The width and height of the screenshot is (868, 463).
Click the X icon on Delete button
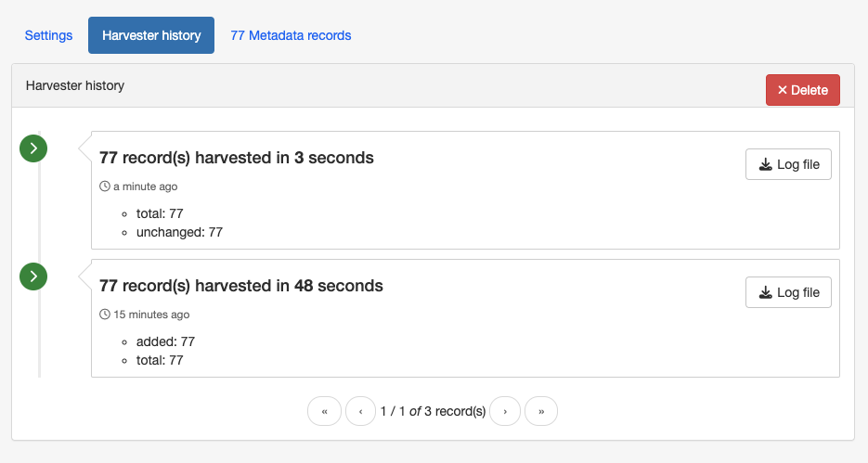click(x=783, y=90)
